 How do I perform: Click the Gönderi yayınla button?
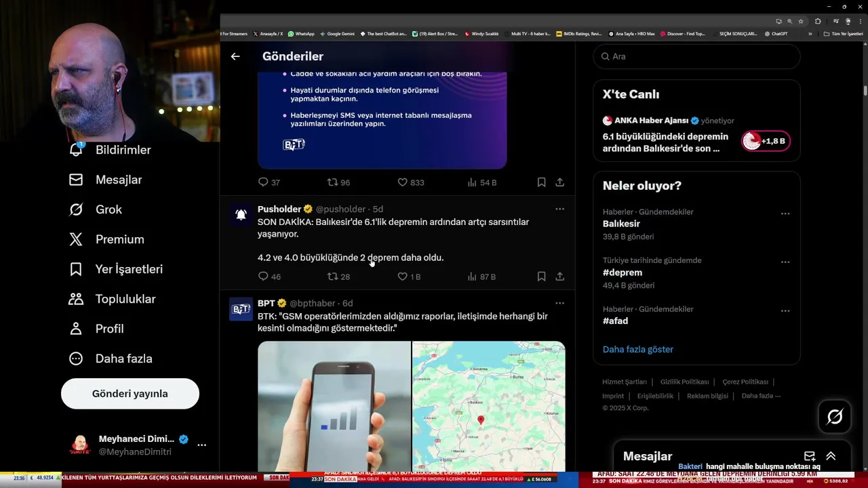[130, 394]
